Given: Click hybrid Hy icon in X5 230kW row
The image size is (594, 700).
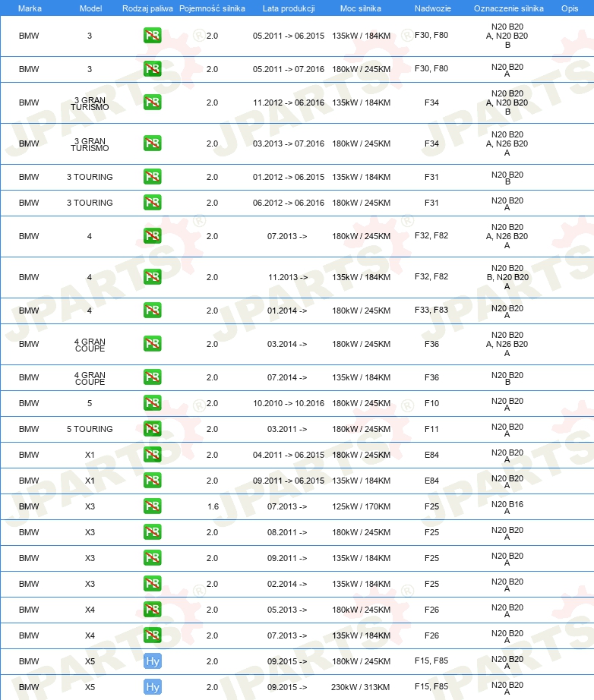Looking at the screenshot, I should click(x=152, y=688).
